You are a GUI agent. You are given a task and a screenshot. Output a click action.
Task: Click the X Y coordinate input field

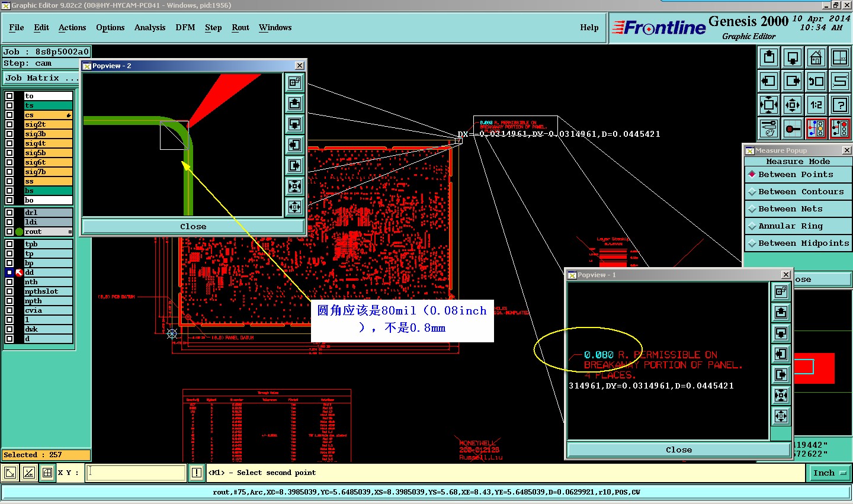136,473
